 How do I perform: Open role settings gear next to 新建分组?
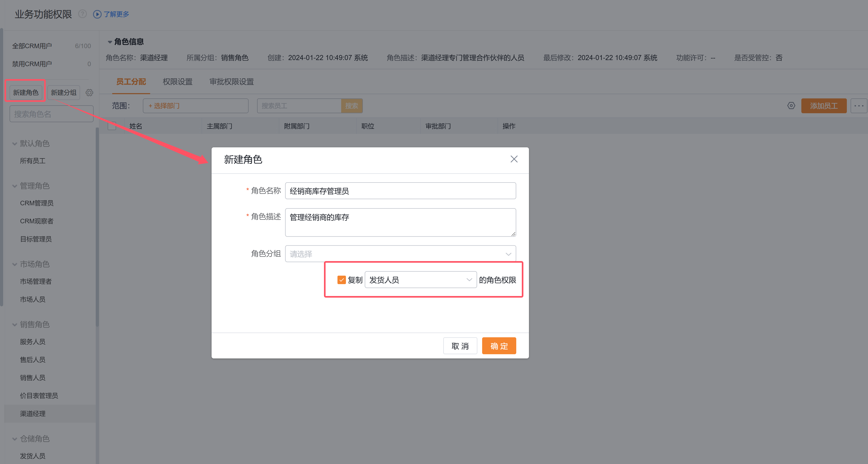click(89, 92)
